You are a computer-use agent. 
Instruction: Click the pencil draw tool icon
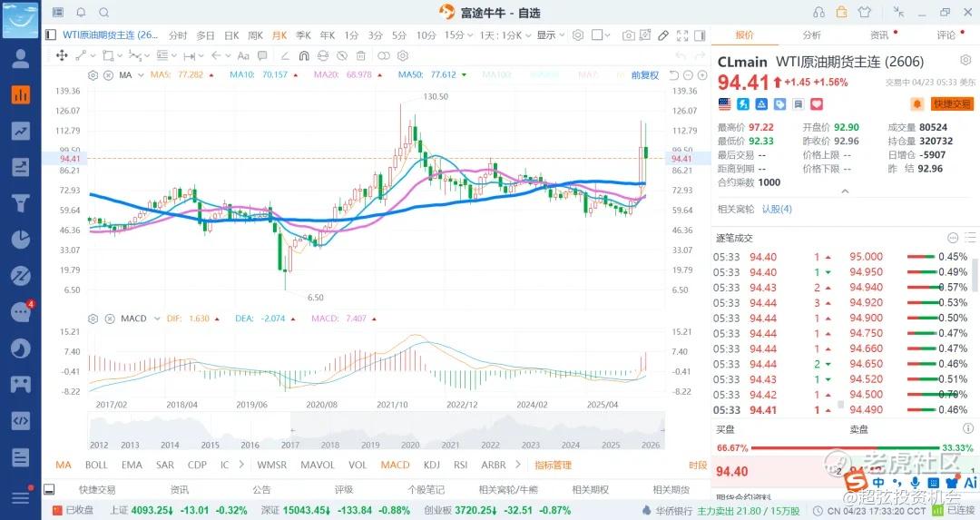tap(663, 35)
